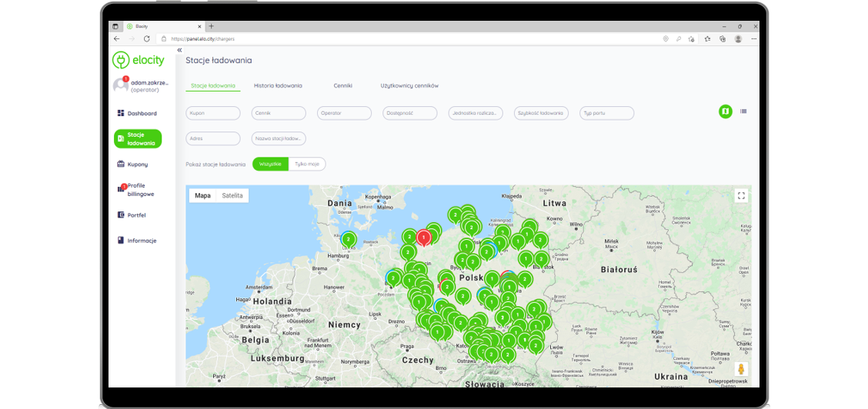Viewport: 868px width, 409px height.
Task: Switch to the green map view icon
Action: pos(725,112)
